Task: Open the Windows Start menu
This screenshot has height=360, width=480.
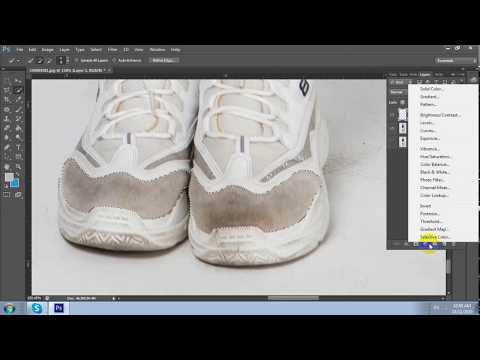Action: (9, 309)
